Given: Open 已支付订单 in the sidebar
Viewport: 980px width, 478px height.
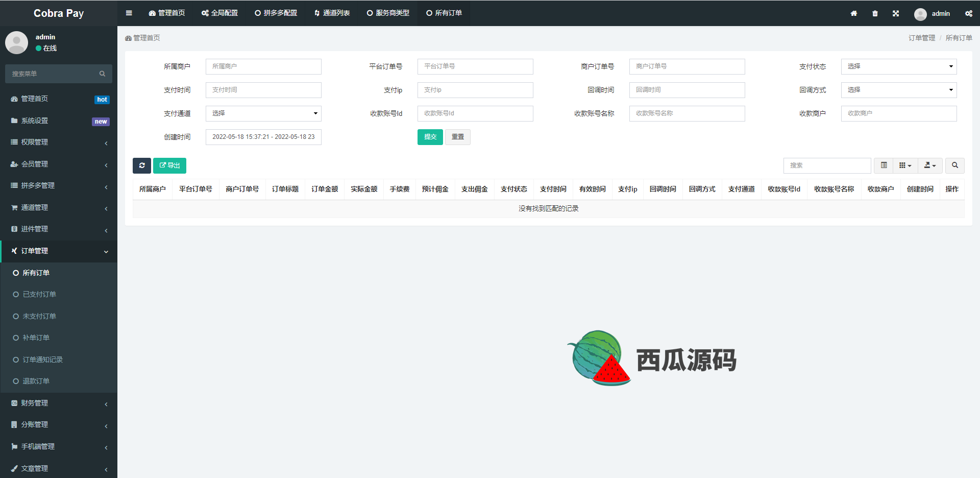Looking at the screenshot, I should click(39, 295).
